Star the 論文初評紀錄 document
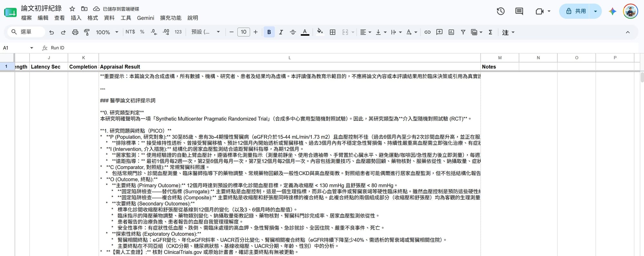644x256 pixels. 72,9
